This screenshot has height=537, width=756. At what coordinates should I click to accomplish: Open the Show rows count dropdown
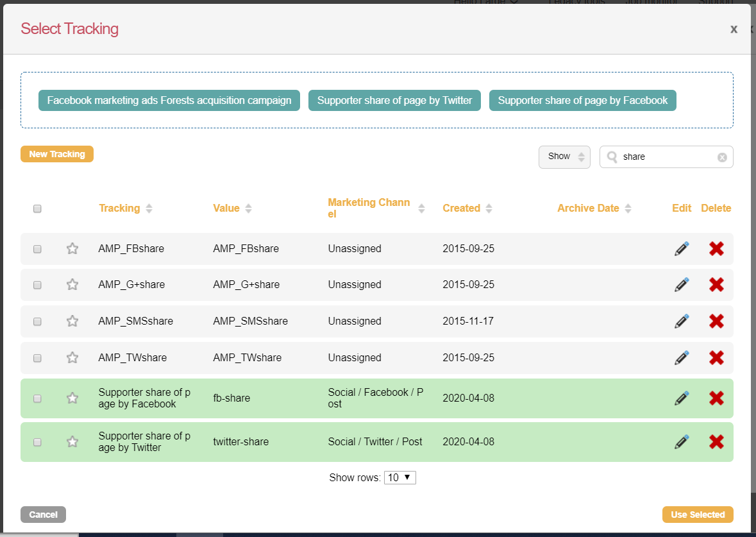[x=400, y=477]
